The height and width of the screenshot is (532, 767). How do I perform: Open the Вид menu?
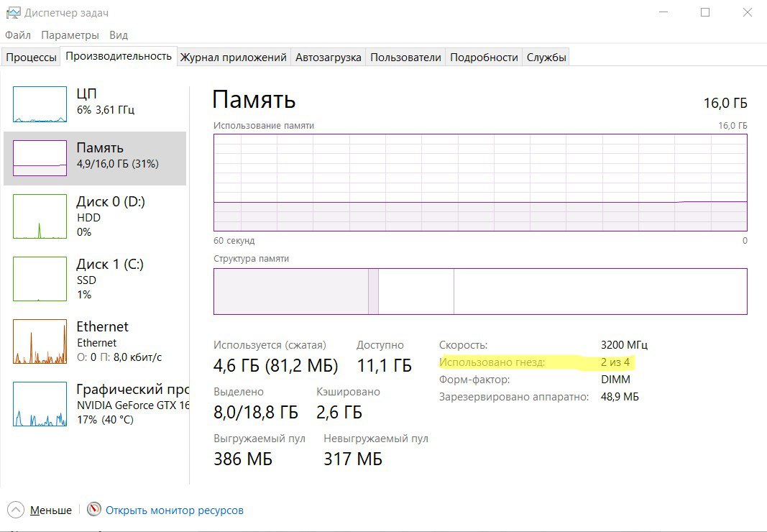(x=119, y=35)
